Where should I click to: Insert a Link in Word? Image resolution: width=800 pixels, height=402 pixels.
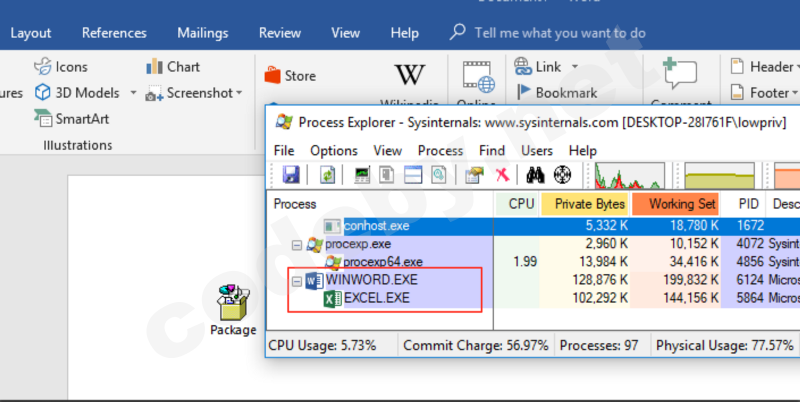pyautogui.click(x=537, y=67)
